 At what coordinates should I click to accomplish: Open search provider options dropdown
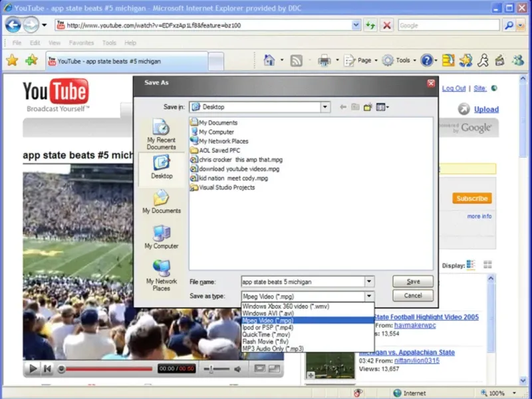pos(520,25)
